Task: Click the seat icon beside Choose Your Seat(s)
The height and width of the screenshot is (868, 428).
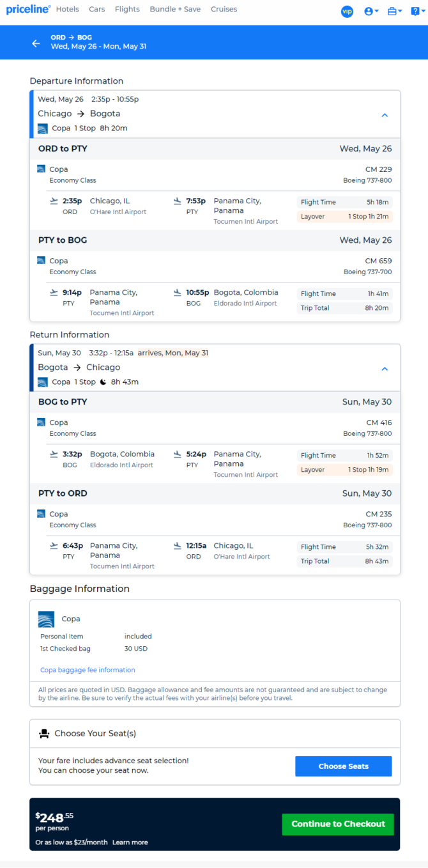Action: (x=44, y=734)
